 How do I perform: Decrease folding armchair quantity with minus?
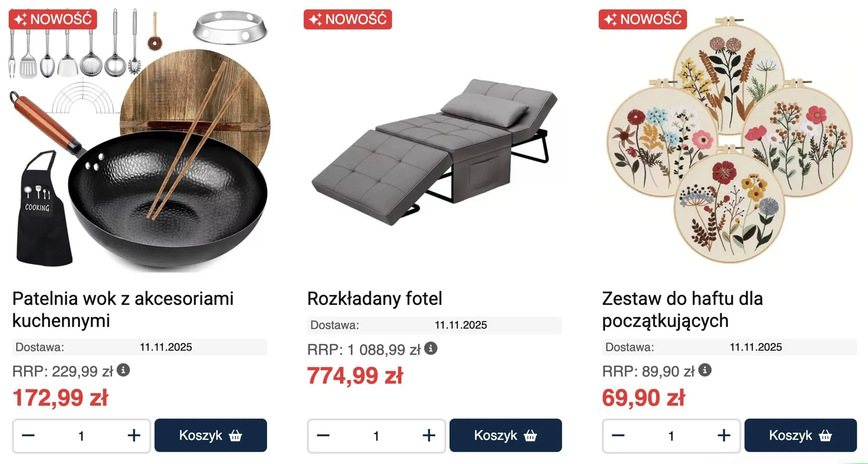323,436
